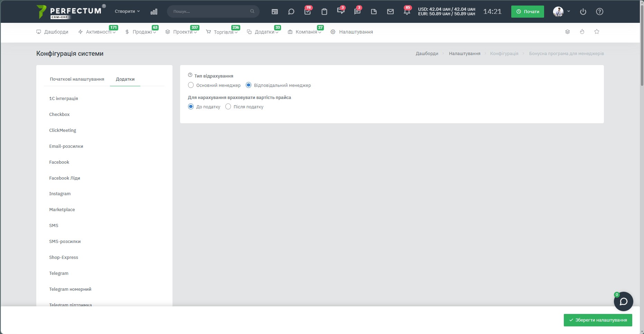Select До податку radio option
The height and width of the screenshot is (334, 644).
191,107
